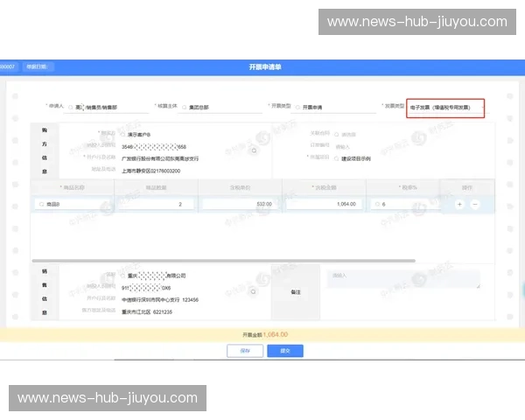Screen dimensions: 525x420
Task: Click the 提交 submit button
Action: coord(284,350)
